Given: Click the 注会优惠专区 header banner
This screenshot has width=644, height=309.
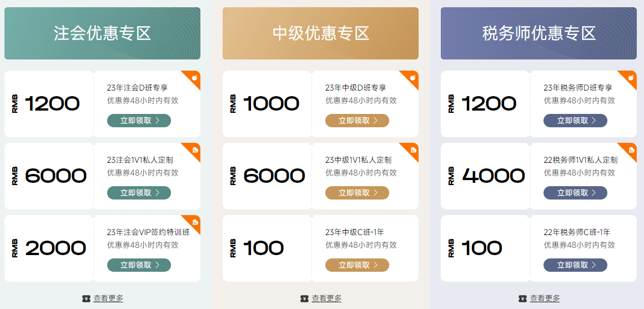Looking at the screenshot, I should click(102, 33).
